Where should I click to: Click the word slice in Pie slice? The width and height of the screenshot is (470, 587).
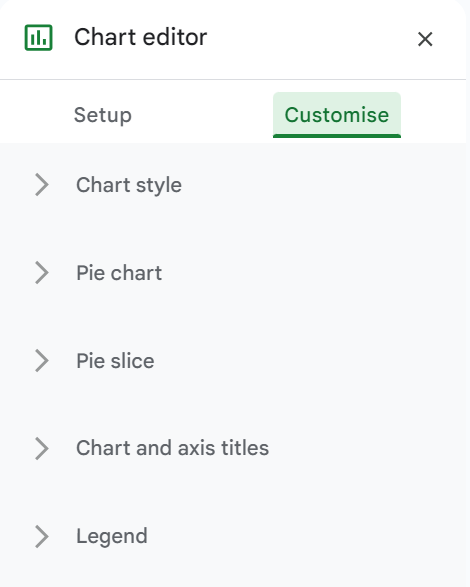(132, 361)
